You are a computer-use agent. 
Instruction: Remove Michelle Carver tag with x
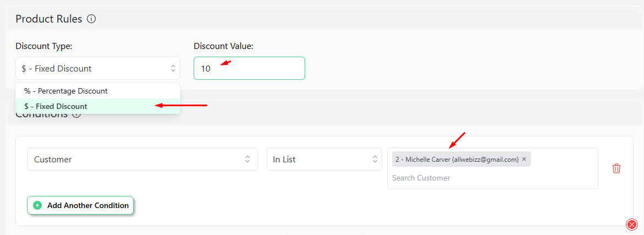[x=524, y=159]
